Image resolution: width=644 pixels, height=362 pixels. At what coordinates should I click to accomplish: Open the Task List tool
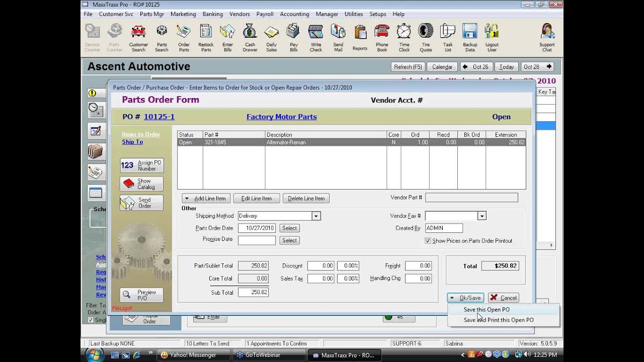click(x=448, y=38)
